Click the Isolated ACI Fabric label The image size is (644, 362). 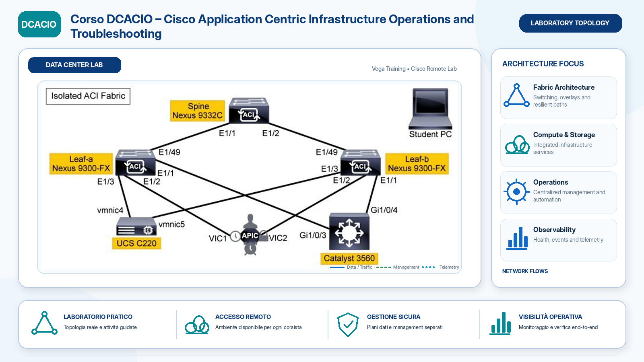coord(88,96)
